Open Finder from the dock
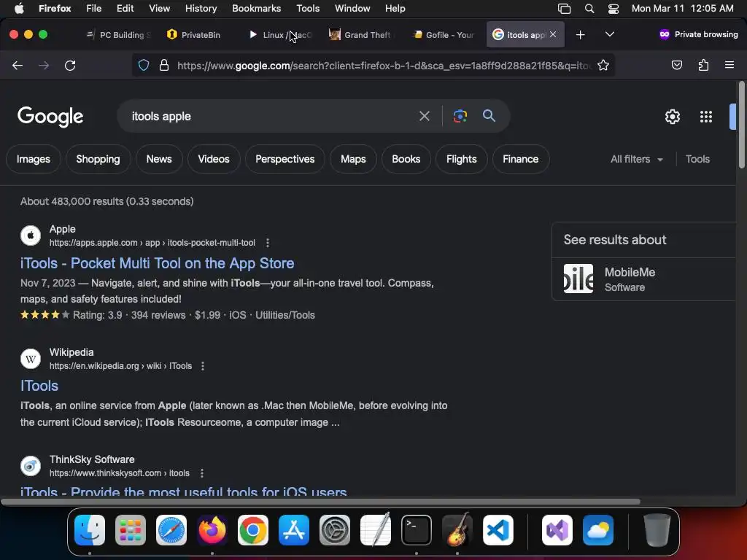The height and width of the screenshot is (560, 747). point(90,530)
